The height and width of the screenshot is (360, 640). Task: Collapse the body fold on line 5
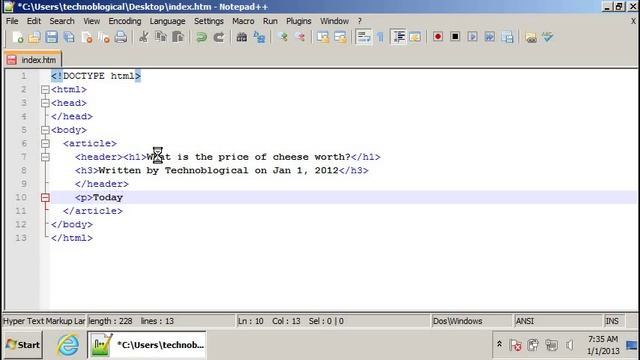[x=45, y=130]
